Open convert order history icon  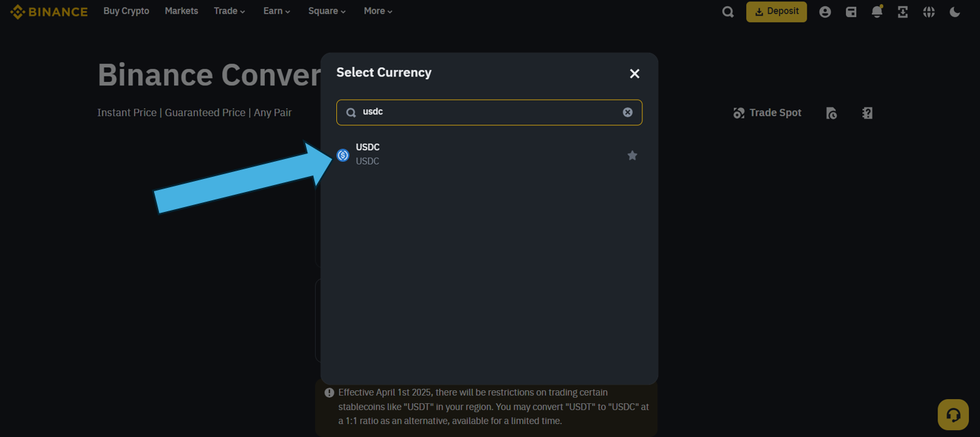pyautogui.click(x=831, y=113)
